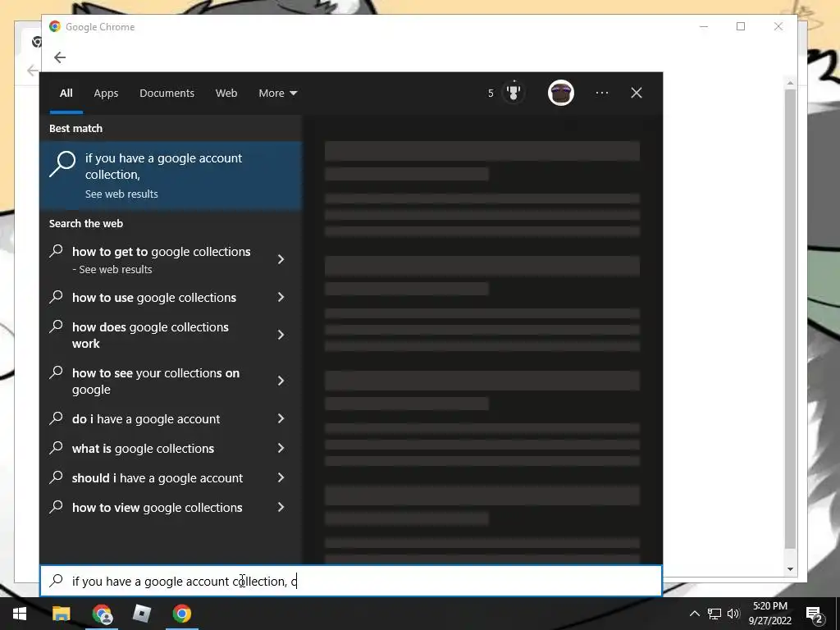The height and width of the screenshot is (630, 840).
Task: Click the scrollbar down arrow in Chrome window
Action: point(790,569)
